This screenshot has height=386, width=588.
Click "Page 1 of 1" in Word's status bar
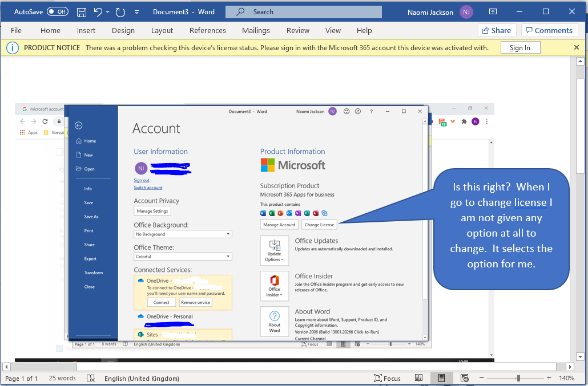[21, 379]
